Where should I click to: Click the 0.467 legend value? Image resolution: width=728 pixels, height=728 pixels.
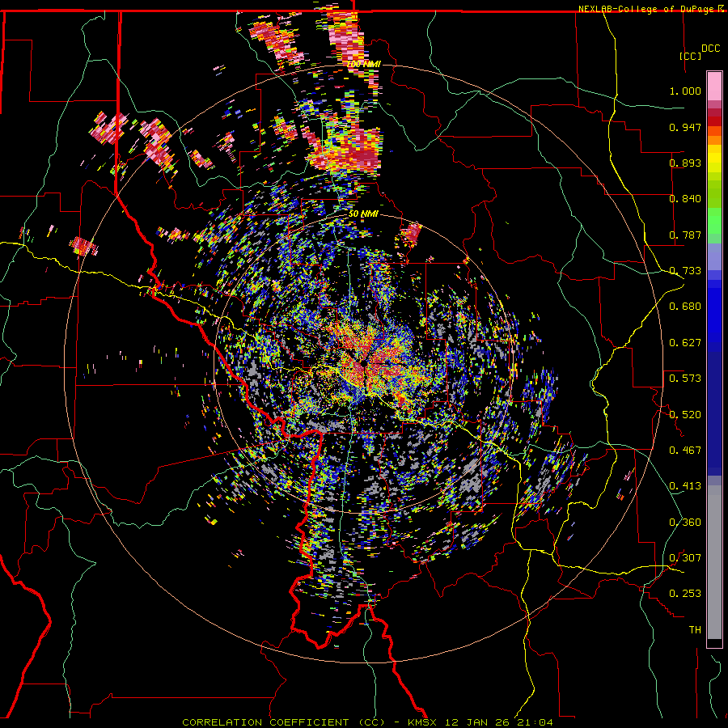pos(685,451)
